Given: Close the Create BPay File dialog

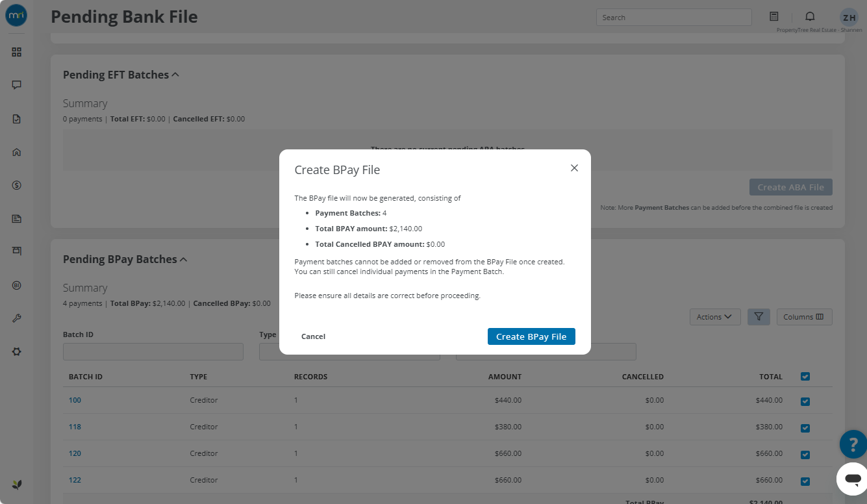Looking at the screenshot, I should [574, 168].
